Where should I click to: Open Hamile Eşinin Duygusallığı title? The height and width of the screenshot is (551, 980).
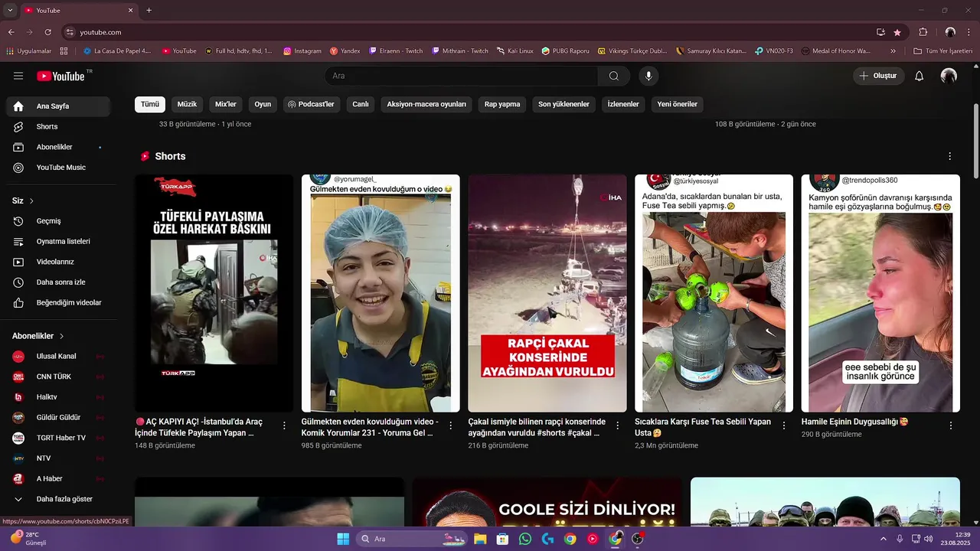(x=855, y=422)
